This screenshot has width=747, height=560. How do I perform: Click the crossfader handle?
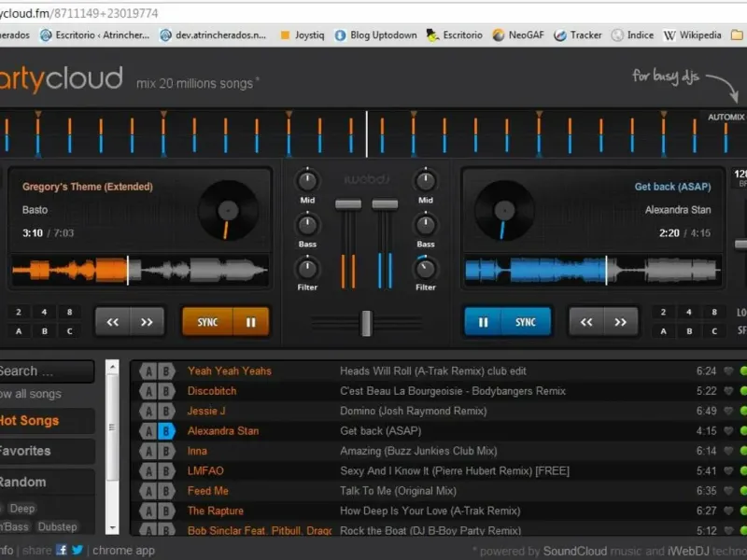366,323
